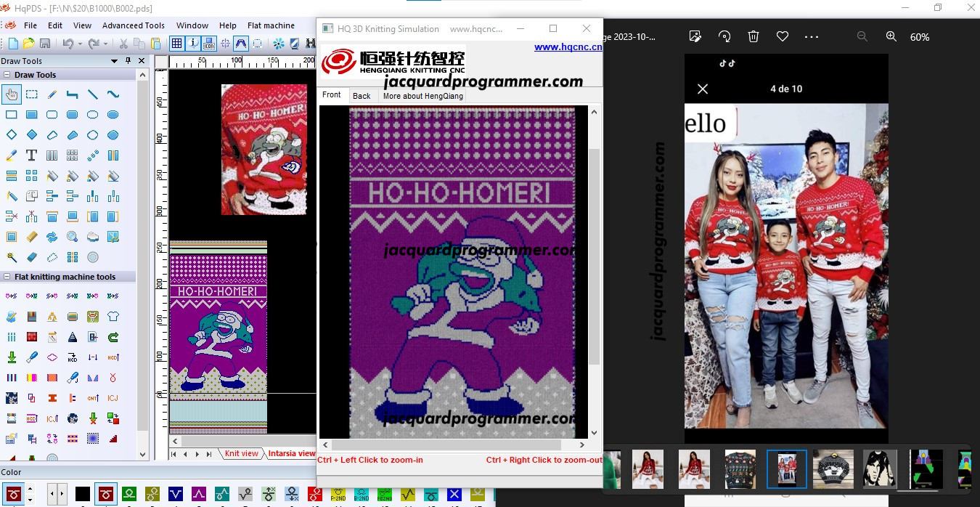Close the Draw Tools panel
Viewport: 980px width, 507px height.
coord(142,61)
